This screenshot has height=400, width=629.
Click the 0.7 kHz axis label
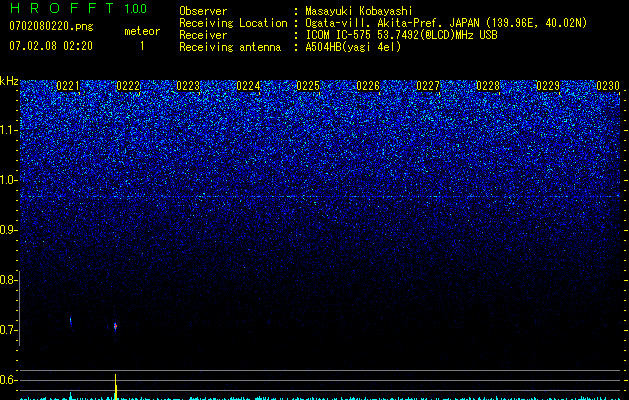(x=8, y=330)
